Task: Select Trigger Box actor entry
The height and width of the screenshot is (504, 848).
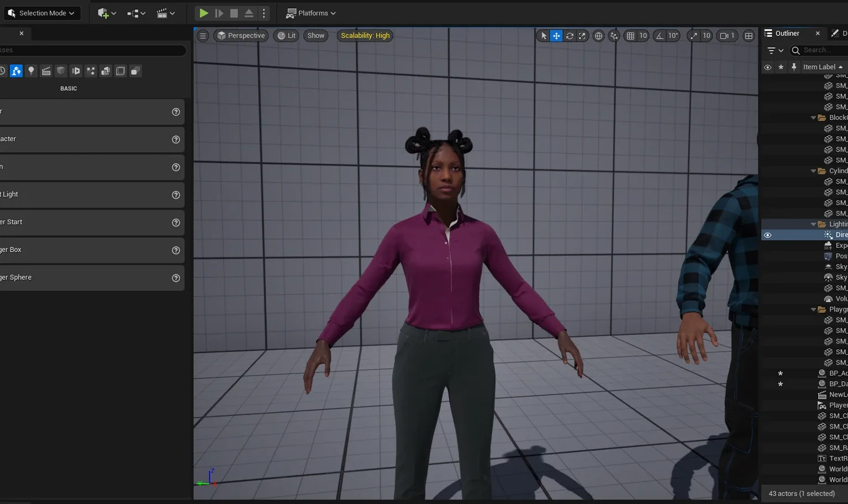Action: 92,250
